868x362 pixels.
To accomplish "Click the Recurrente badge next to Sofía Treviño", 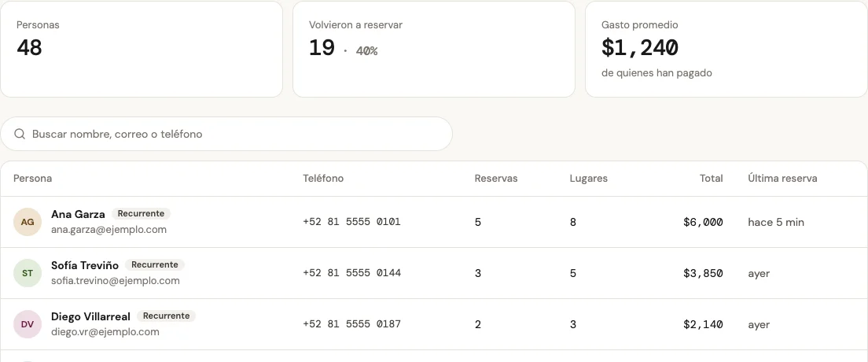I will [x=154, y=264].
